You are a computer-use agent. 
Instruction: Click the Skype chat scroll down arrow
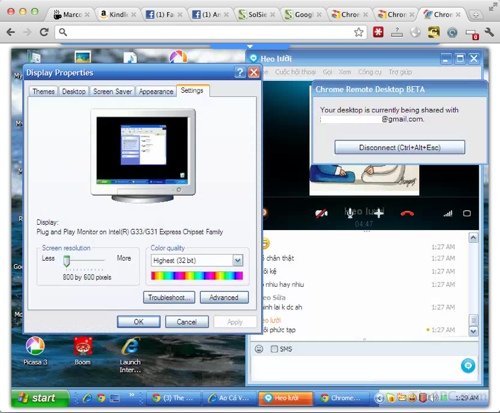point(473,331)
